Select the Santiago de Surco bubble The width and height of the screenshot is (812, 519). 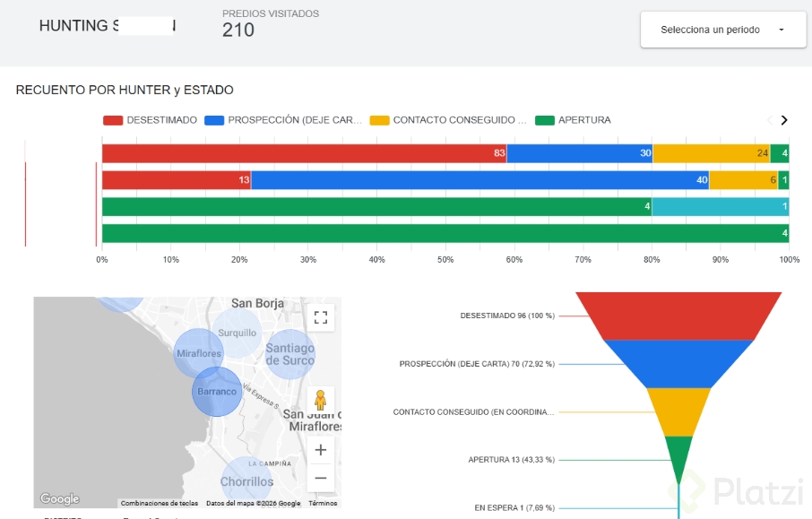point(290,354)
